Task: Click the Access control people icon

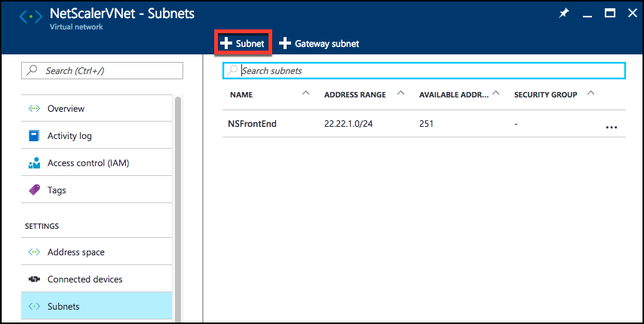Action: [34, 163]
